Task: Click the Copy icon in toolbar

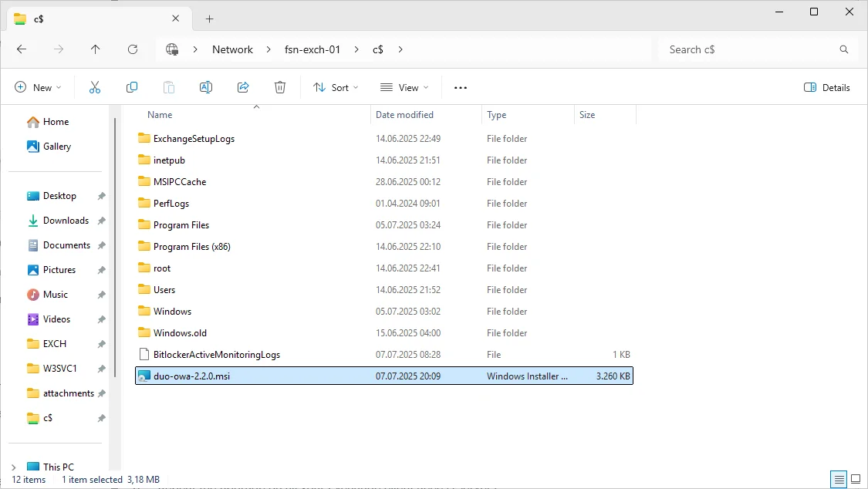Action: [x=132, y=87]
